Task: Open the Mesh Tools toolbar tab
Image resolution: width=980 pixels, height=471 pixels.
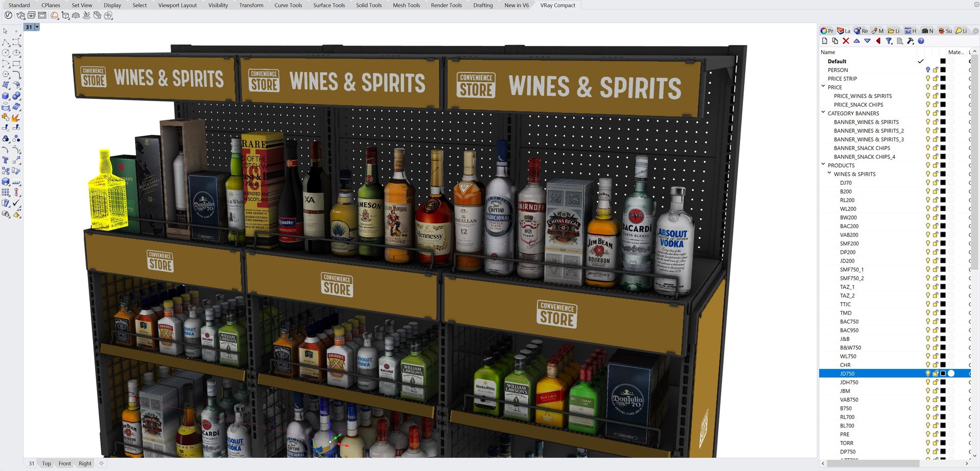Action: click(406, 5)
